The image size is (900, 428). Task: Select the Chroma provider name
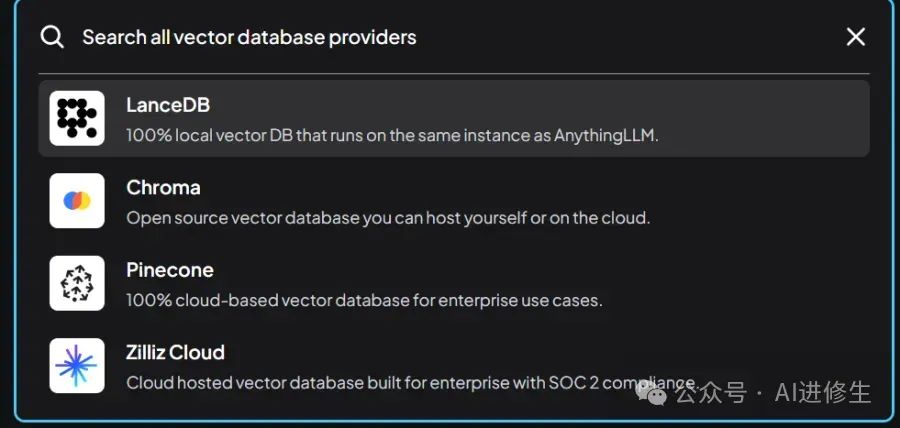pyautogui.click(x=163, y=188)
